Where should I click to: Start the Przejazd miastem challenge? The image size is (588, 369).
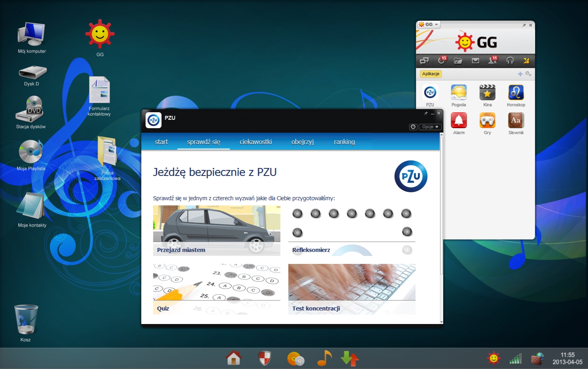pos(216,230)
